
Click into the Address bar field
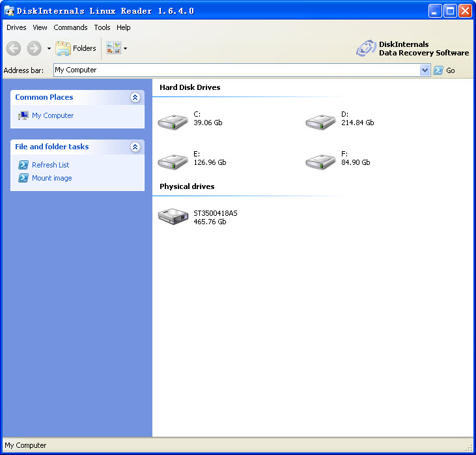click(x=234, y=70)
